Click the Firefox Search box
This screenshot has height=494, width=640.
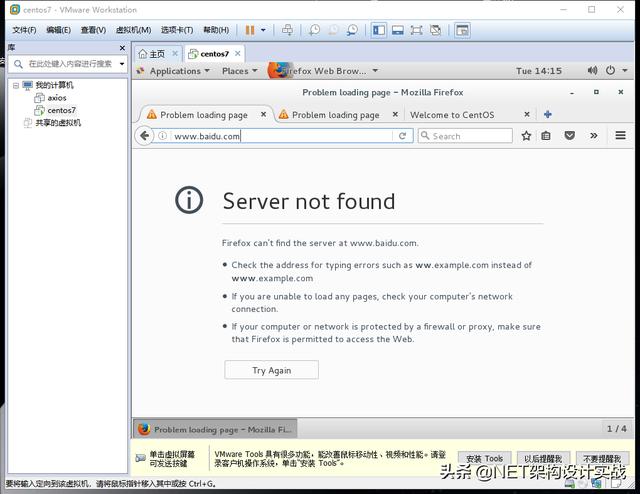[x=465, y=136]
